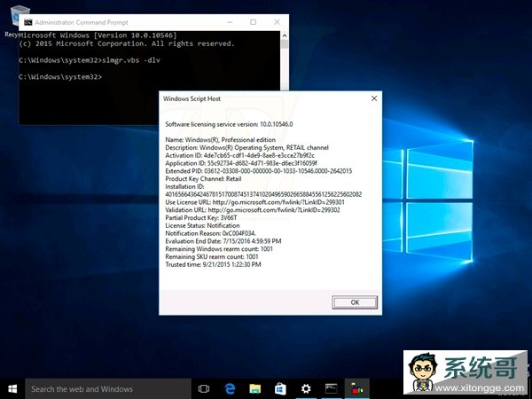Click 'Microsoft Windows [Version 10.0.10546]' line
The image size is (532, 399).
(x=98, y=35)
